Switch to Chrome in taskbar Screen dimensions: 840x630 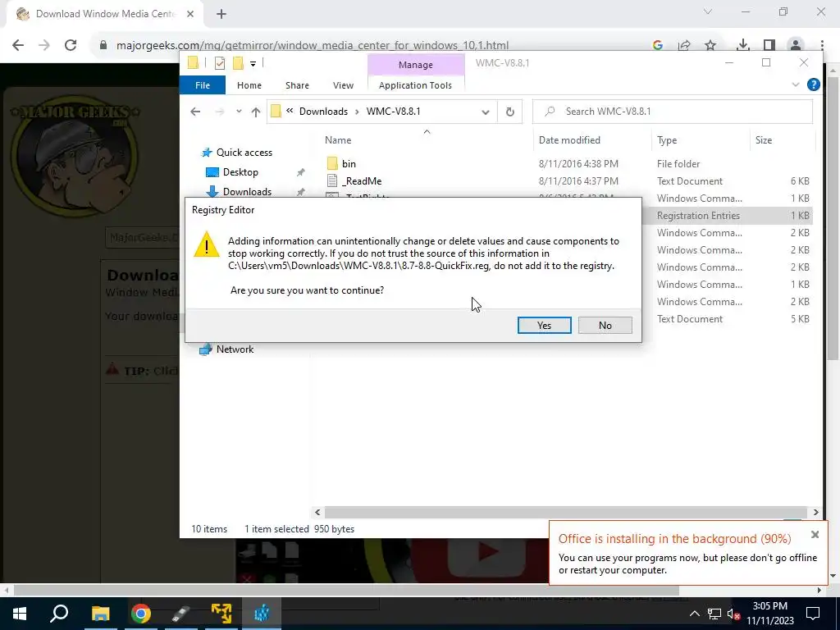coord(140,614)
